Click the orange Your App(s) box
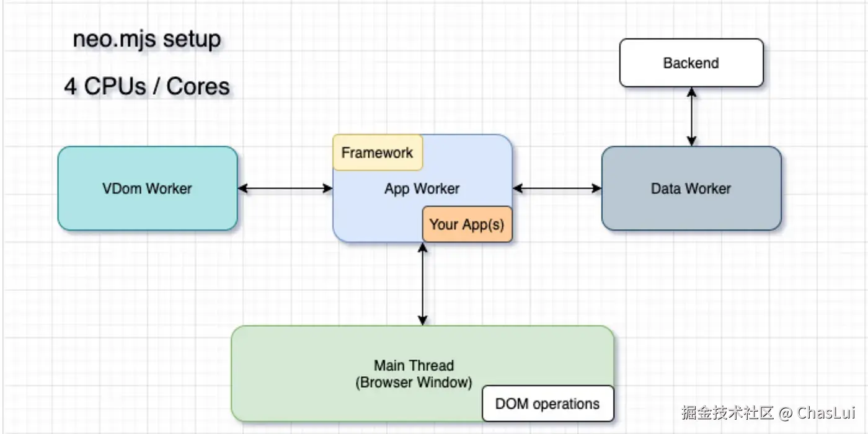The width and height of the screenshot is (868, 434). coord(467,224)
